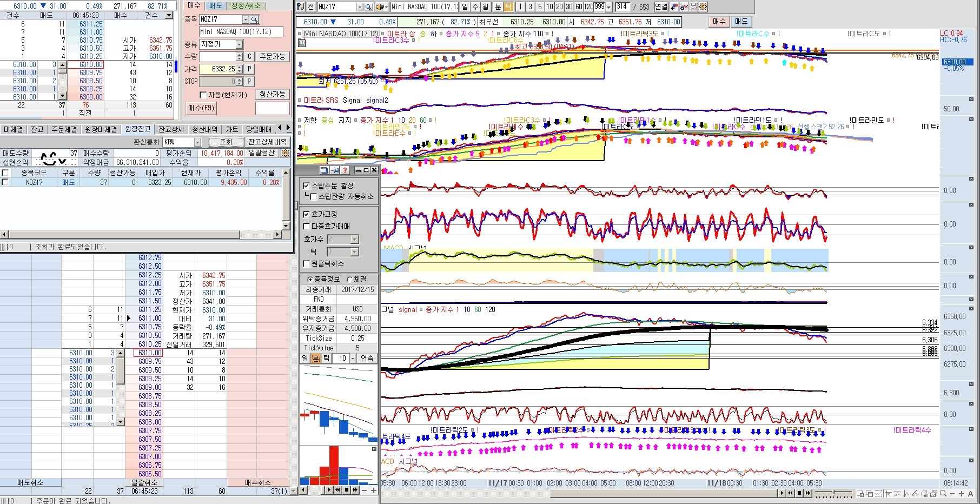The image size is (980, 504).
Task: Click the pin icon in order panel title bar
Action: 335,170
